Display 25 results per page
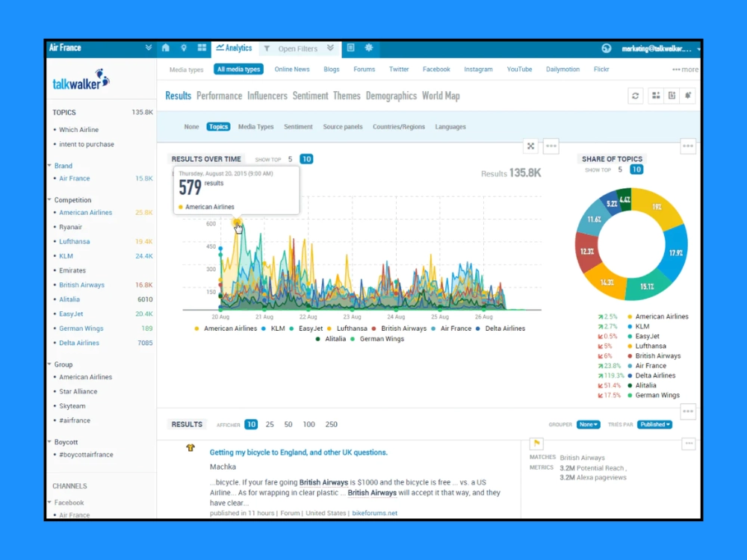 point(270,424)
